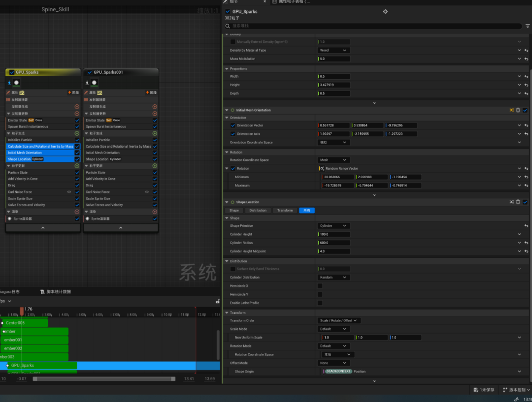Add module to GPU_Sparks001 particle spawn section
The width and height of the screenshot is (532, 402).
[155, 133]
